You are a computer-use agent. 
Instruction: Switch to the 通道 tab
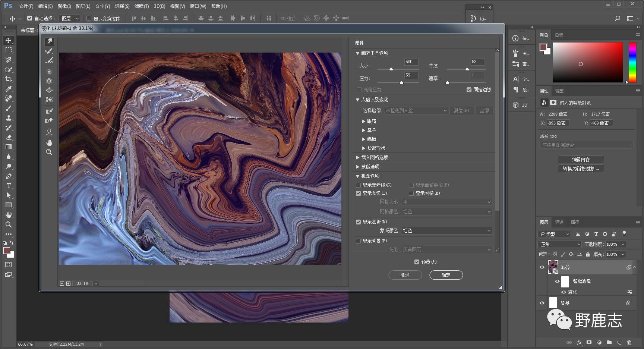point(559,222)
